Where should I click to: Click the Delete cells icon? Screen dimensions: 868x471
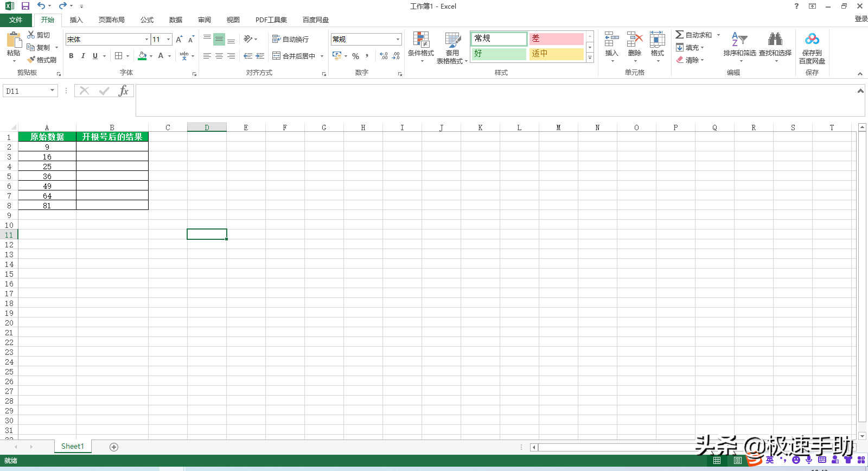point(634,40)
